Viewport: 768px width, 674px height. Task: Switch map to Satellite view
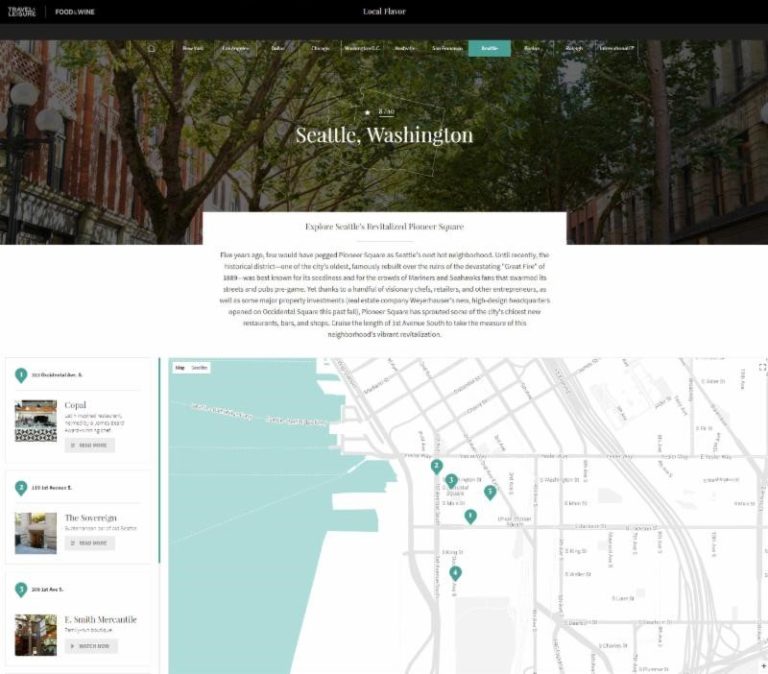[x=199, y=367]
